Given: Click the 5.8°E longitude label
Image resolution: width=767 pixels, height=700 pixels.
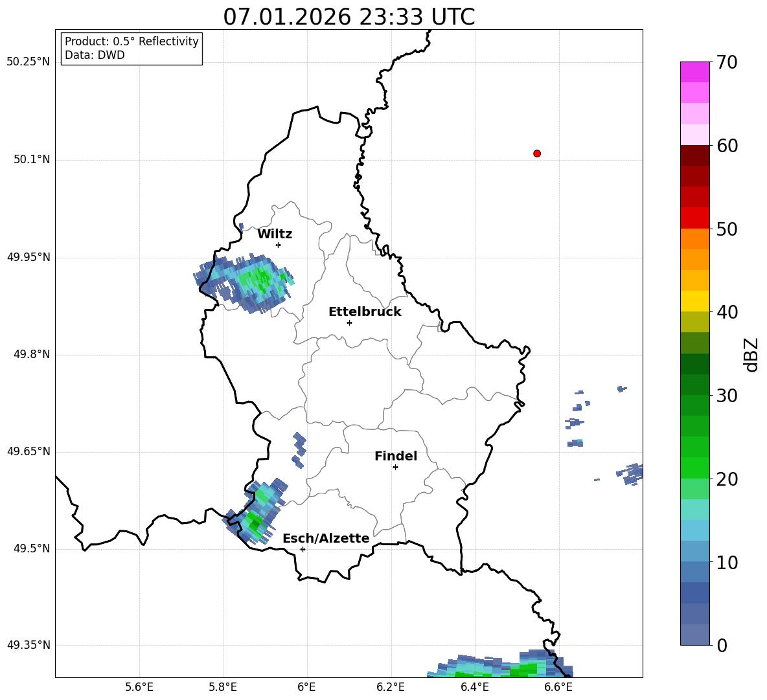Looking at the screenshot, I should 223,687.
